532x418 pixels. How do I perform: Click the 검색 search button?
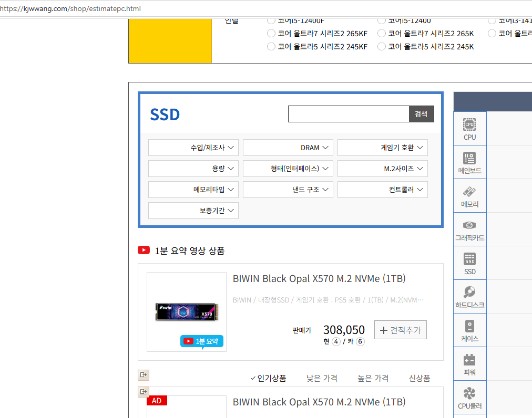(422, 114)
